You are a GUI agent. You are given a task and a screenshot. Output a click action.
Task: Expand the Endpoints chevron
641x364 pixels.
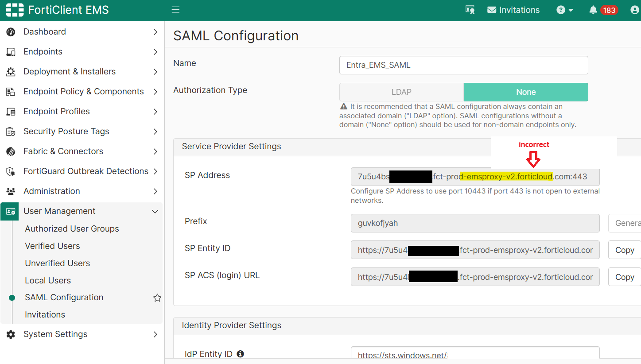pos(155,52)
